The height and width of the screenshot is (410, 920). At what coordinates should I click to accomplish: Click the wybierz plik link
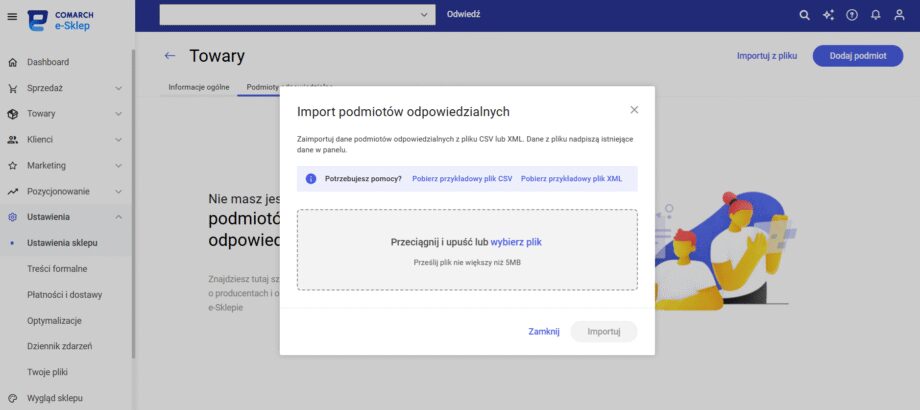coord(516,242)
